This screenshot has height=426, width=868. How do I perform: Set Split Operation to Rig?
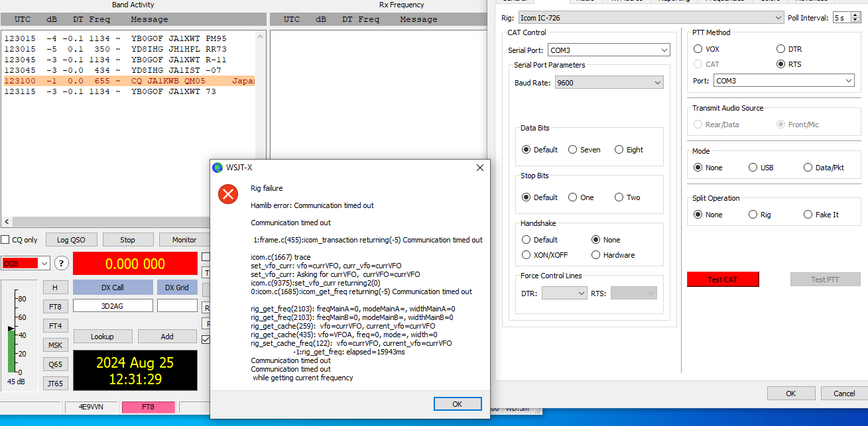coord(753,215)
